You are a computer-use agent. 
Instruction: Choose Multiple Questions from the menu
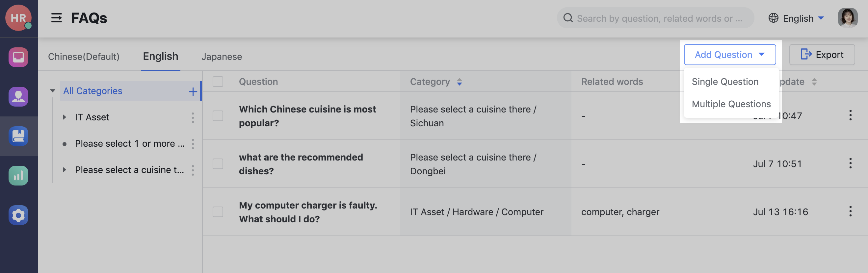(731, 104)
